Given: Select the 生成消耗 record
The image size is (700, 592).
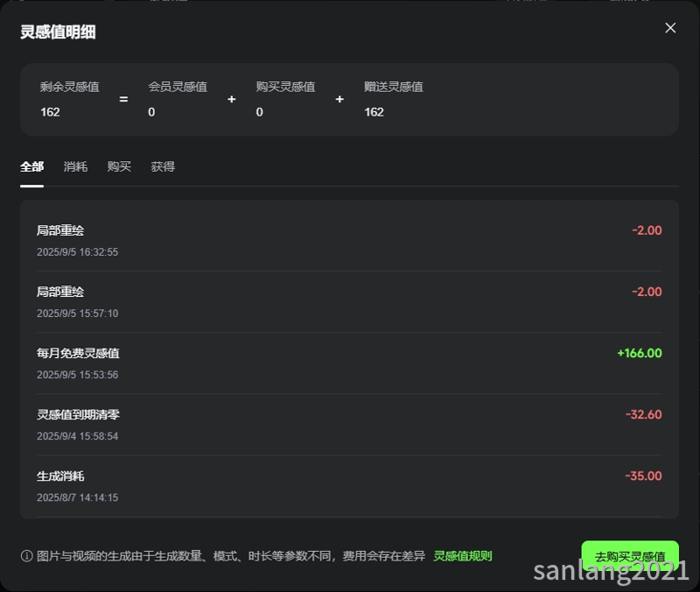Looking at the screenshot, I should click(x=349, y=486).
